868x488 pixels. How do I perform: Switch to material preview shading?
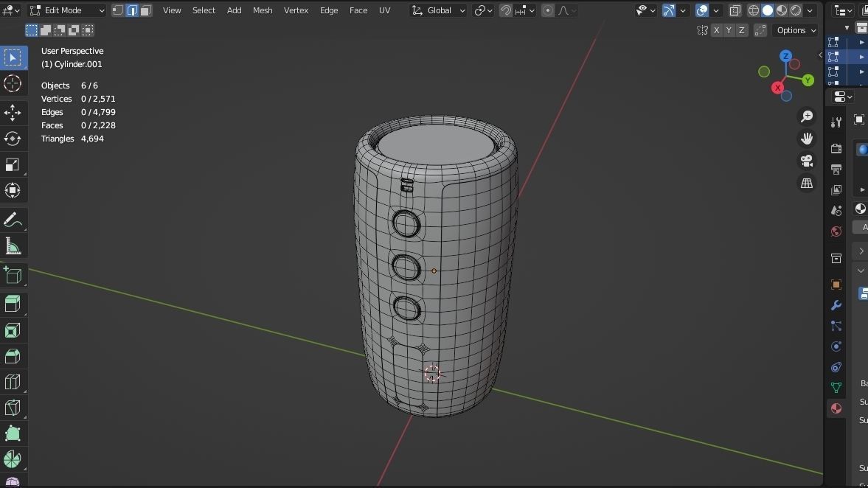781,10
